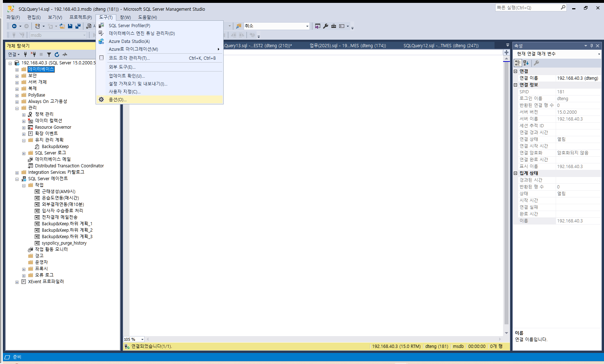Switch to the 업무(2025).sql tab
The height and width of the screenshot is (364, 604).
(347, 45)
